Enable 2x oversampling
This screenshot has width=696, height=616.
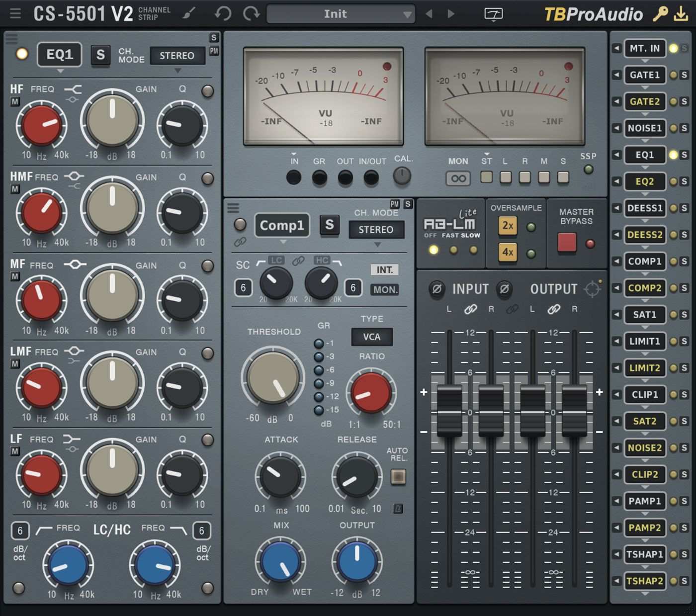click(x=508, y=226)
